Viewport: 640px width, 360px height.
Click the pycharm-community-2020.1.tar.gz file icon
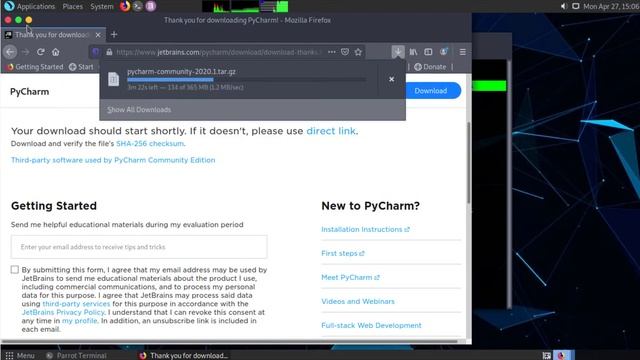(113, 79)
